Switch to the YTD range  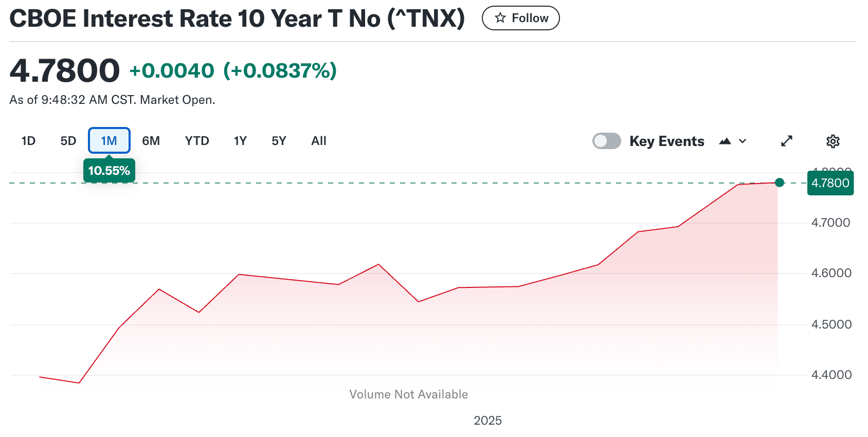click(197, 141)
